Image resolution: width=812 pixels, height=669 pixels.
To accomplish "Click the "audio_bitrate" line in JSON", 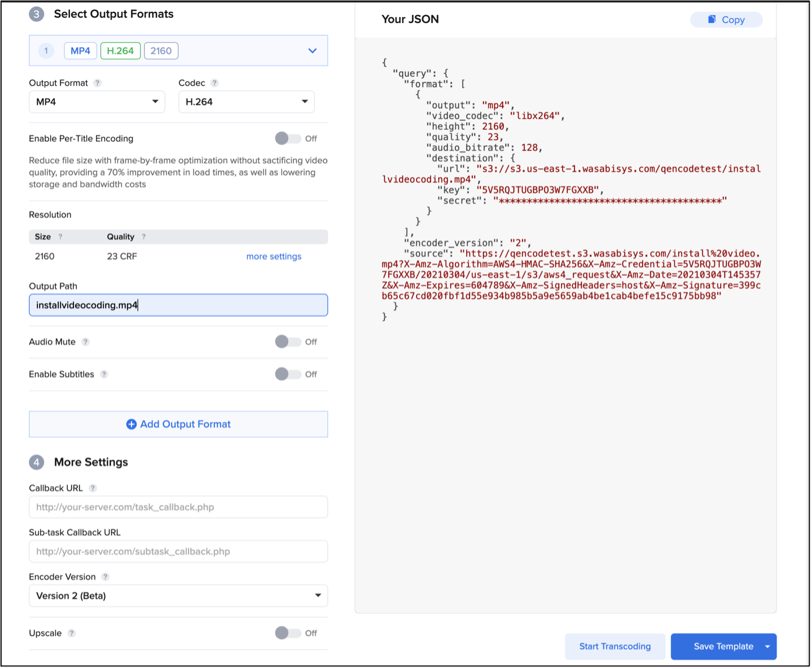I will click(x=484, y=148).
